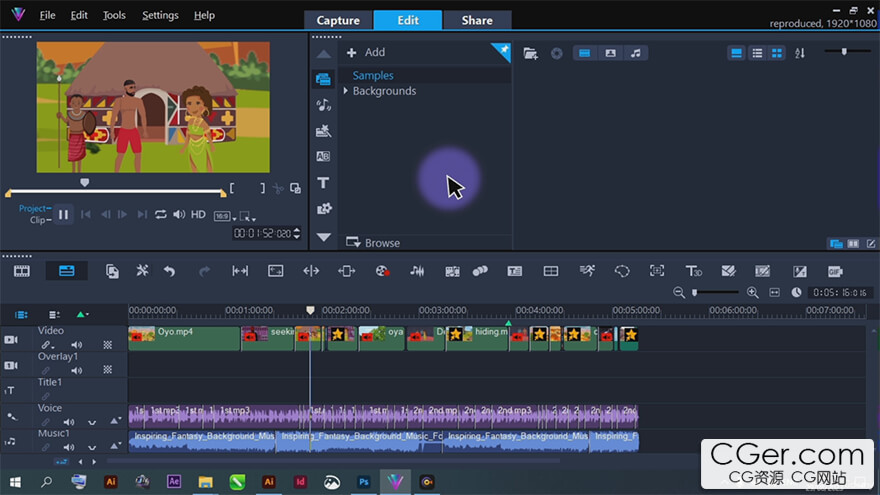Toggle show photos filter in library
This screenshot has width=880, height=495.
[610, 53]
